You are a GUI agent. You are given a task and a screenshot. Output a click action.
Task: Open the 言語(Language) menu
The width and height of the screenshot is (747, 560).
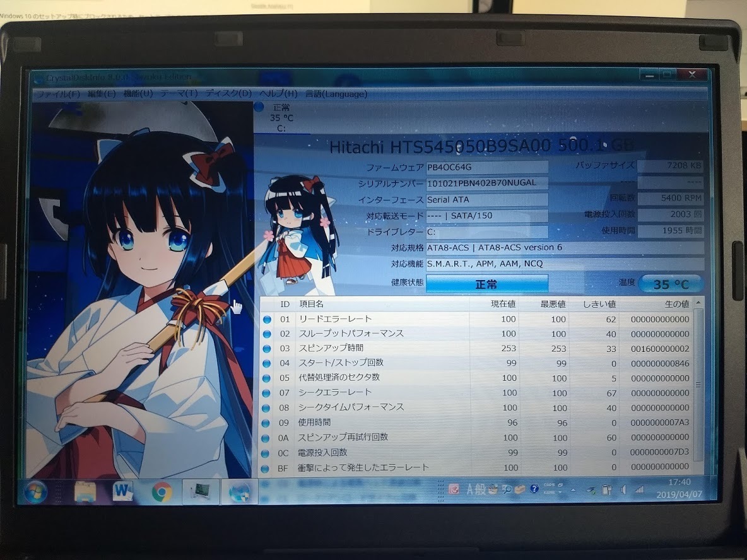coord(336,94)
